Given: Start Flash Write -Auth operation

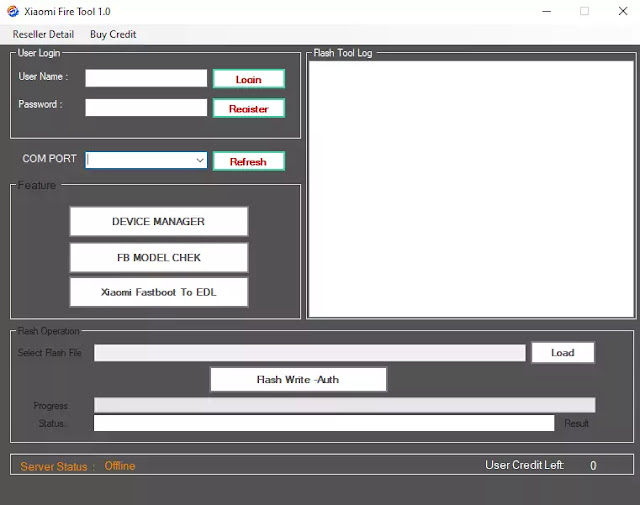Looking at the screenshot, I should 298,379.
